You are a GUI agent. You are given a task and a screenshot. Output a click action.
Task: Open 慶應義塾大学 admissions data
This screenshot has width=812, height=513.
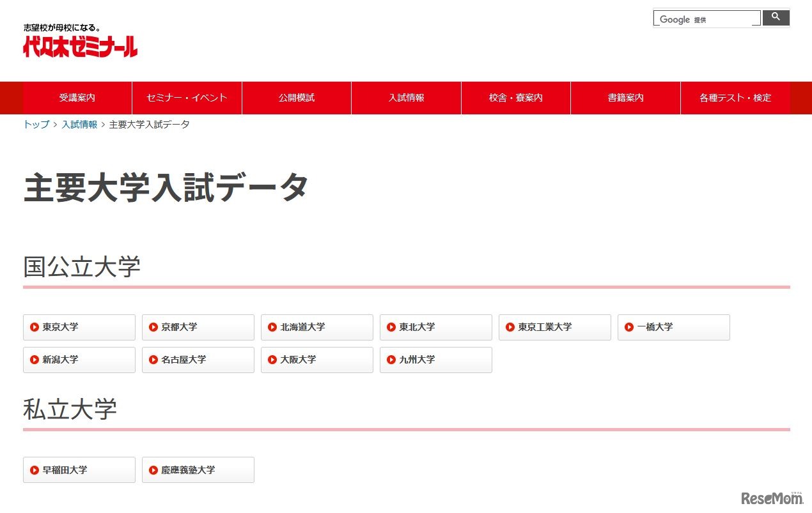pos(198,470)
